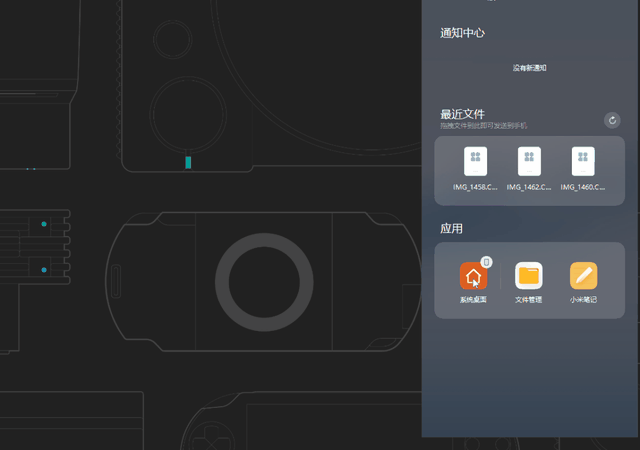
Task: Open the 小米笔记 notes pencil icon
Action: (x=583, y=276)
